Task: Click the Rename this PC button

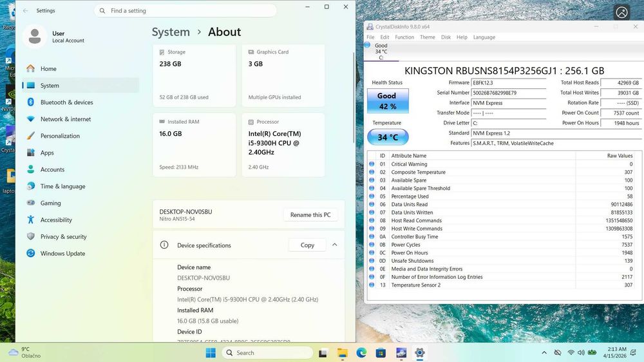Action: pos(310,215)
